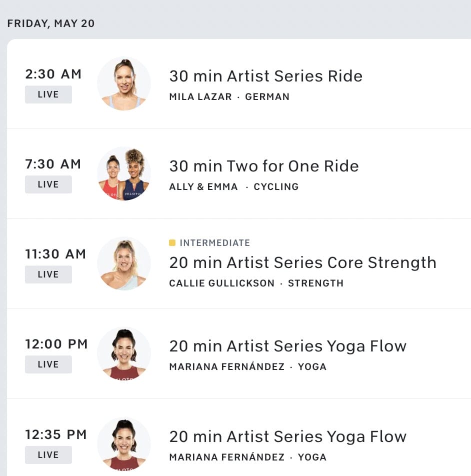Click the LIVE badge under 11:30 AM

point(48,274)
